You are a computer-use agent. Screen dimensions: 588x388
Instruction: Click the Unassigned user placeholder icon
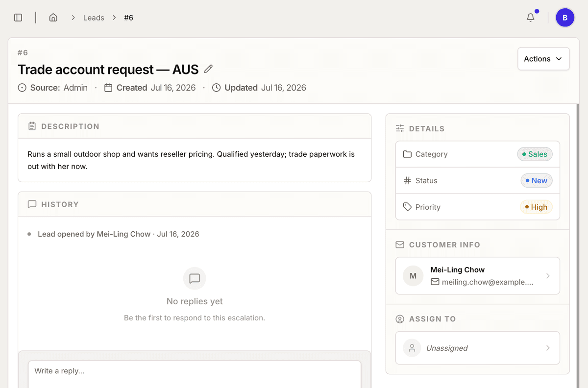pos(412,348)
